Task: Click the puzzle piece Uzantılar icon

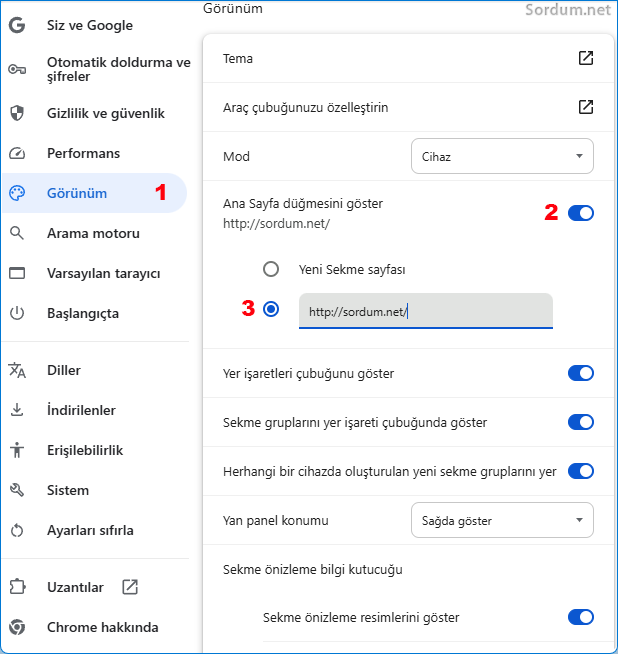Action: (x=17, y=587)
